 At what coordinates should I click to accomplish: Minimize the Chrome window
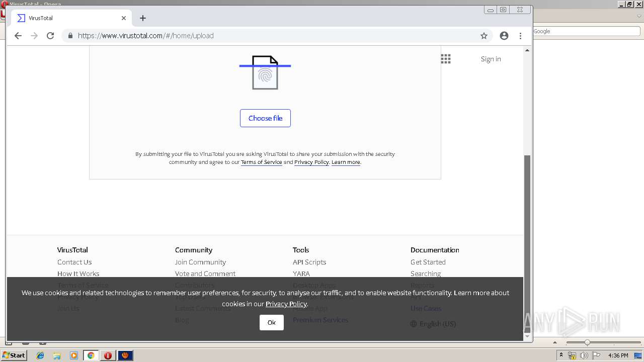pos(491,10)
